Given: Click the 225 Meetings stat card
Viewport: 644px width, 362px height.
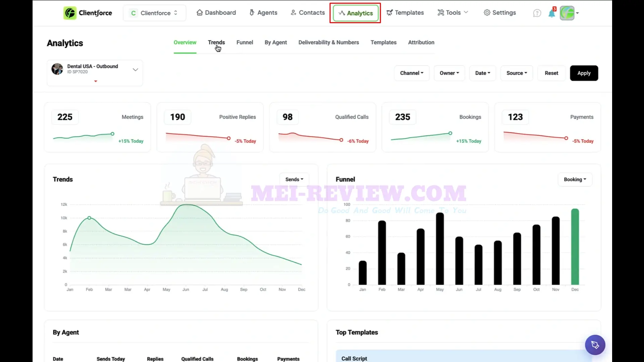Looking at the screenshot, I should (97, 127).
